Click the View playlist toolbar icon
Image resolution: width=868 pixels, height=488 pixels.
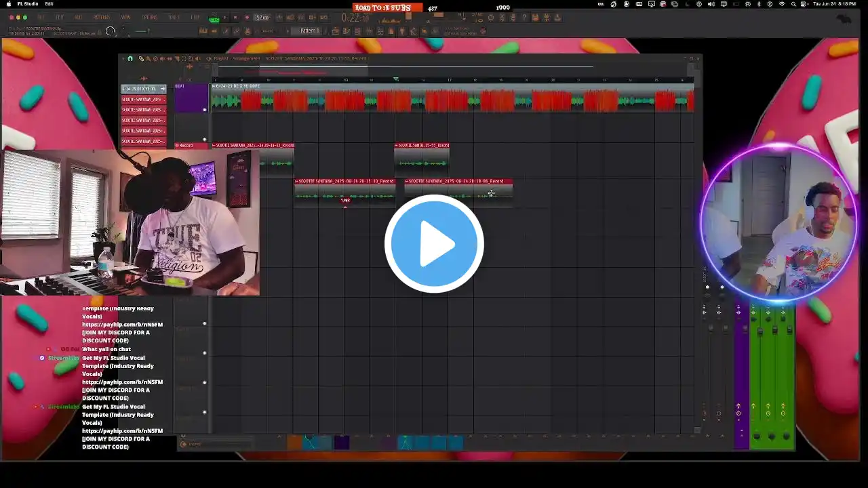tap(336, 30)
